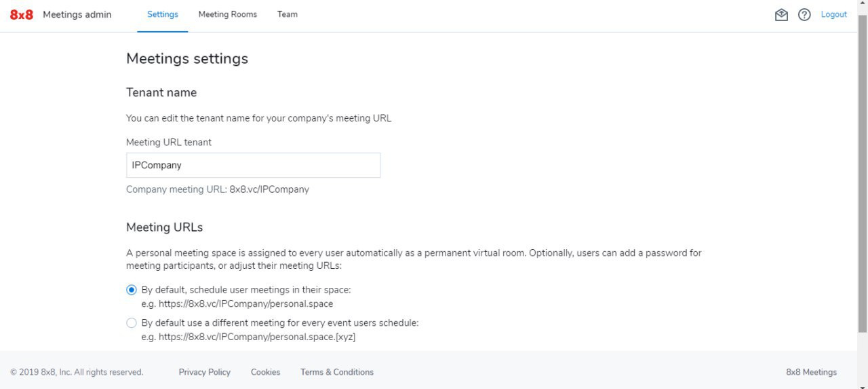Switch to the Settings tab
Screen dimensions: 868x389
[x=163, y=14]
